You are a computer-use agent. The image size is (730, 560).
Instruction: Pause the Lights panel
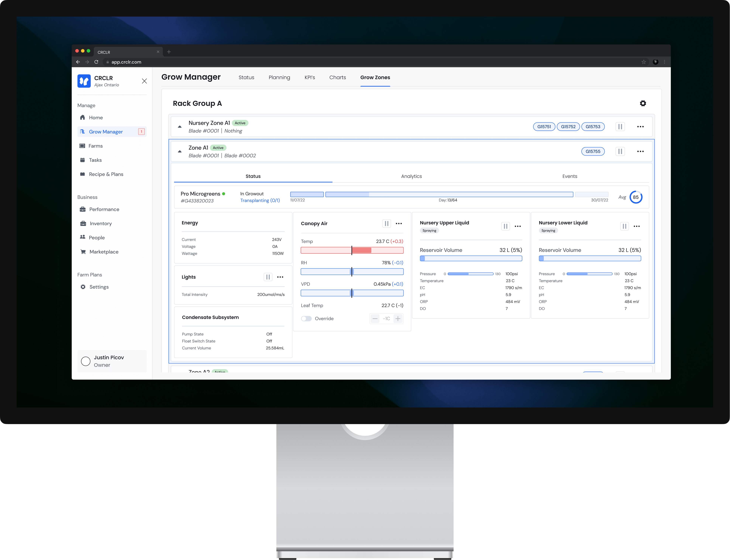268,277
